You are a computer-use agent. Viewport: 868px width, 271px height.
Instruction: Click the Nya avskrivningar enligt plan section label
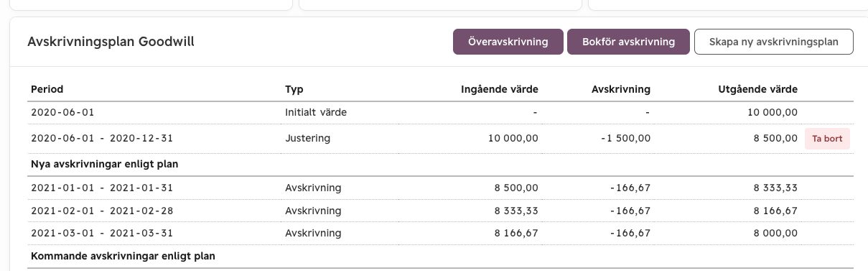tap(105, 164)
